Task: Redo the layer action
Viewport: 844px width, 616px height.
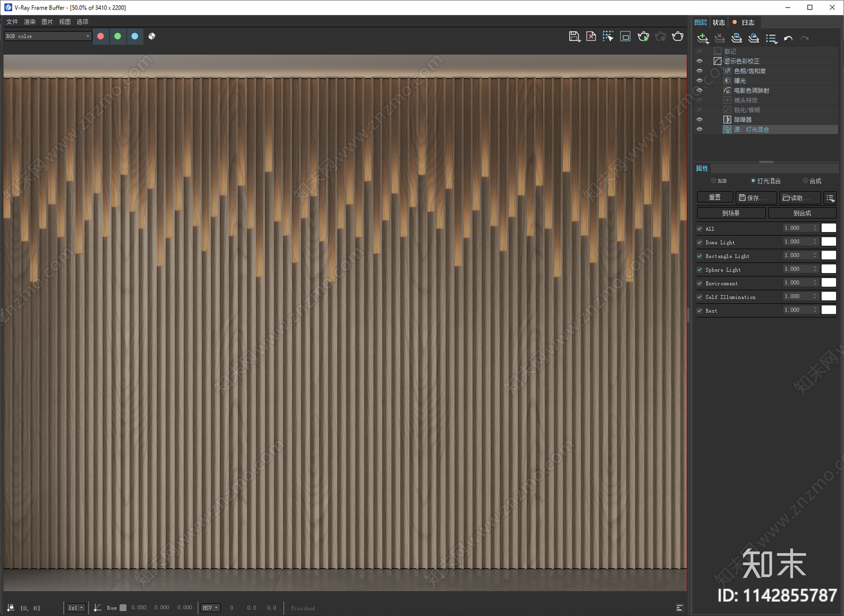Action: [x=804, y=38]
